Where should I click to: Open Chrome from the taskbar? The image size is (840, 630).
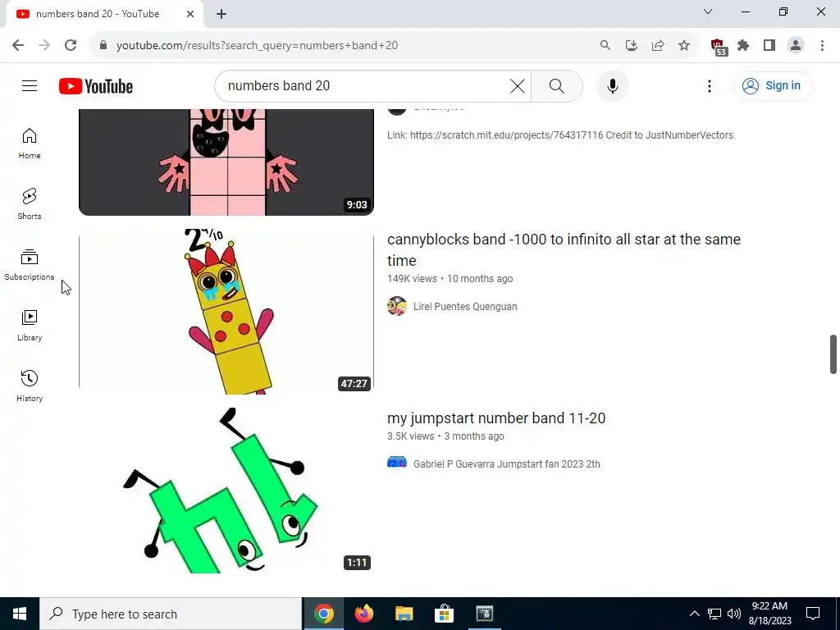pyautogui.click(x=324, y=614)
